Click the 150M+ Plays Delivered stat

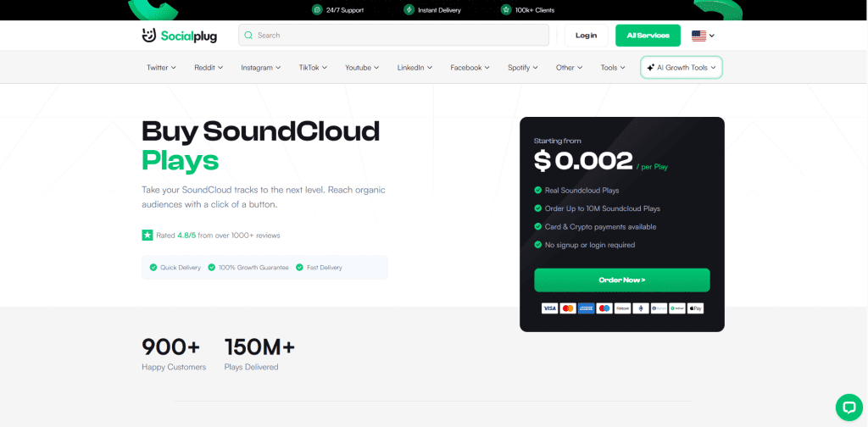click(x=259, y=353)
